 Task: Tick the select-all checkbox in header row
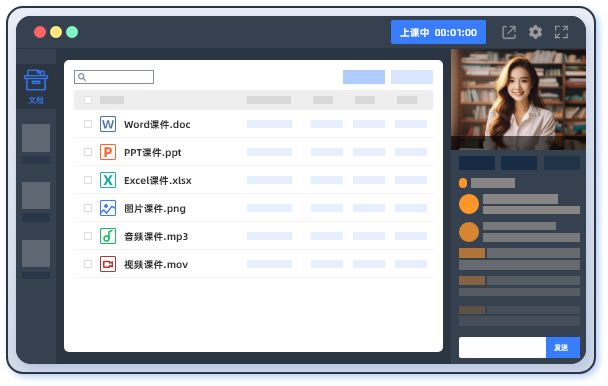[x=88, y=100]
